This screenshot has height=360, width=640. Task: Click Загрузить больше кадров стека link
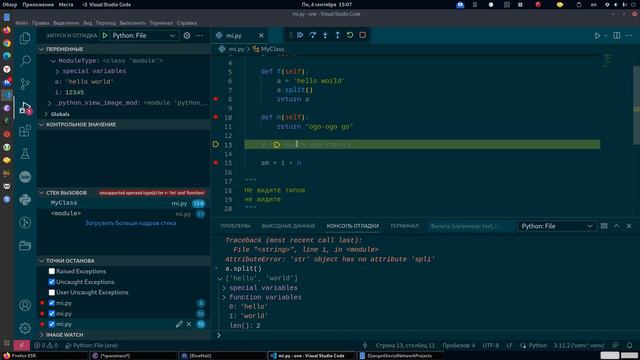coord(131,223)
